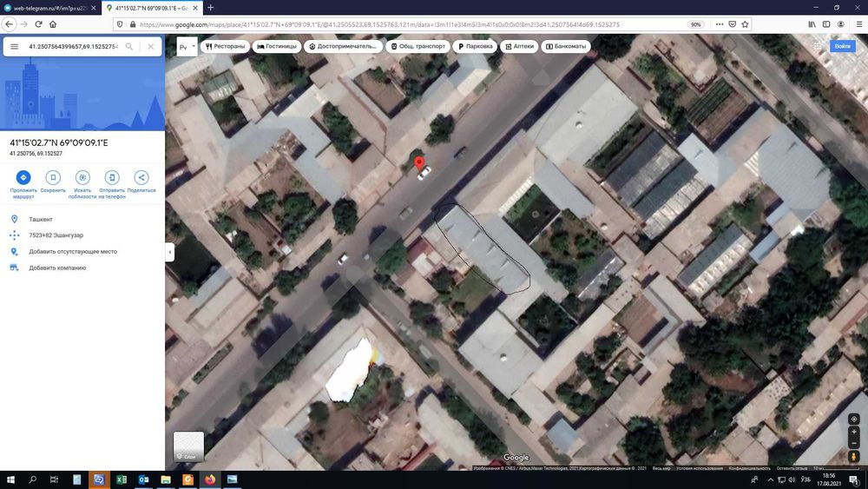Click the plus code 7523+82 Эшангузар

coord(56,235)
